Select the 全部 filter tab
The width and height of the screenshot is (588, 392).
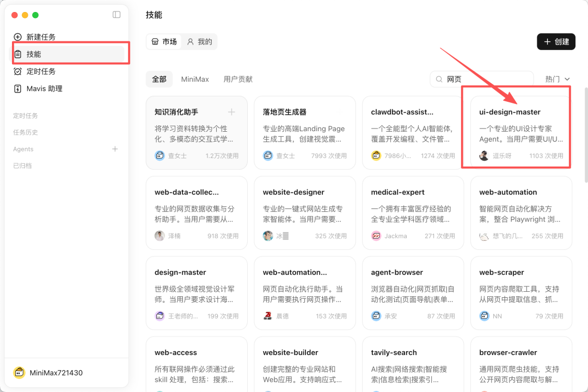(159, 79)
